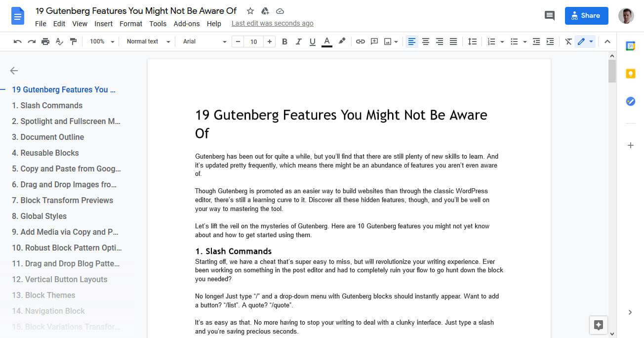The height and width of the screenshot is (338, 644).
Task: Increase indent of the paragraph
Action: [x=550, y=42]
